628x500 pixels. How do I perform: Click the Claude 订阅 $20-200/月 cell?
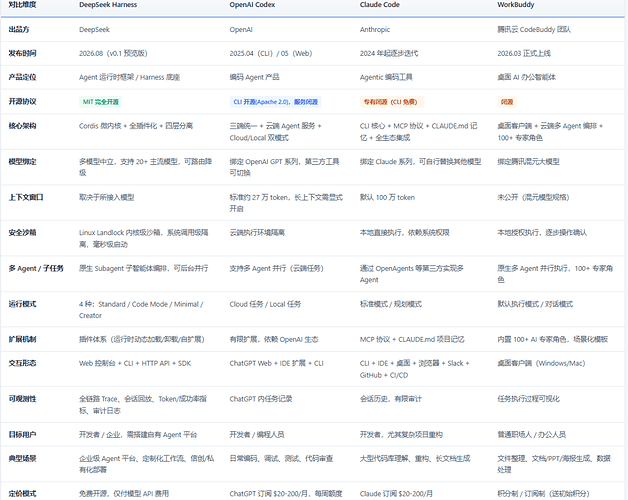click(396, 494)
